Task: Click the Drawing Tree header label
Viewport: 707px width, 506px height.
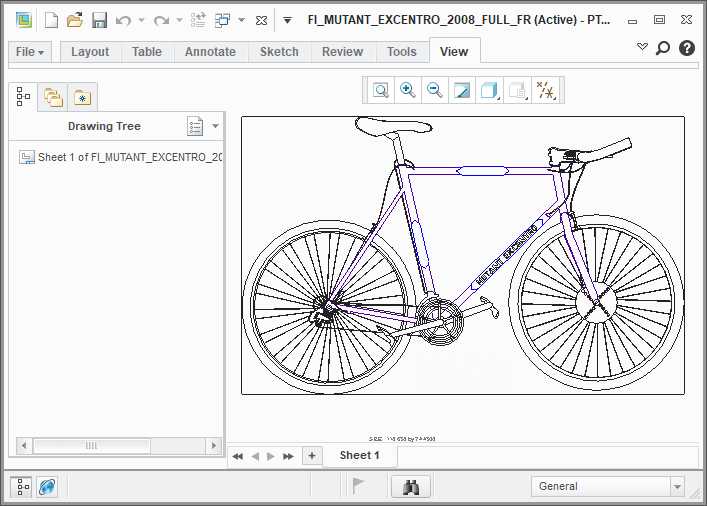Action: [104, 126]
